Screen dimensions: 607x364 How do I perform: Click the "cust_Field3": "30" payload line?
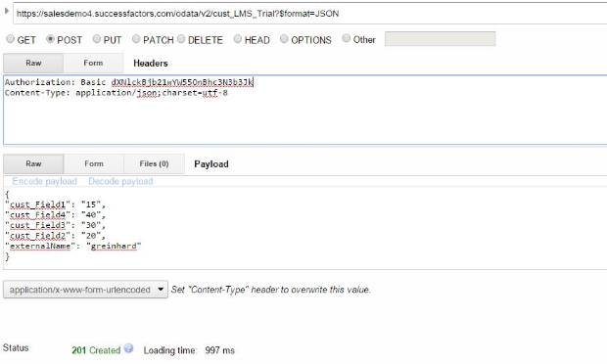point(56,225)
